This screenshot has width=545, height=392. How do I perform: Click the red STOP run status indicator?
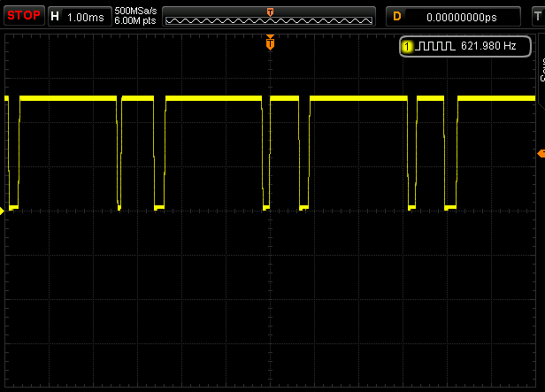click(22, 16)
